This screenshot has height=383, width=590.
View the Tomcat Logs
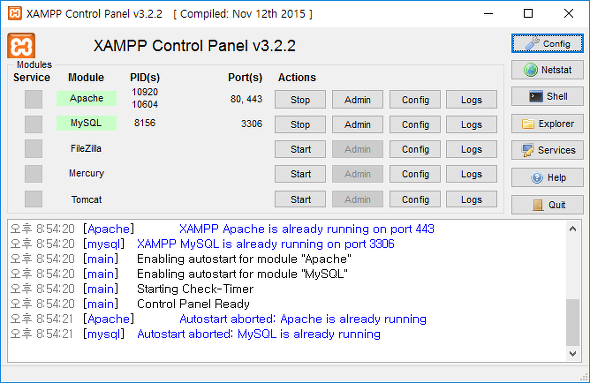tap(471, 199)
